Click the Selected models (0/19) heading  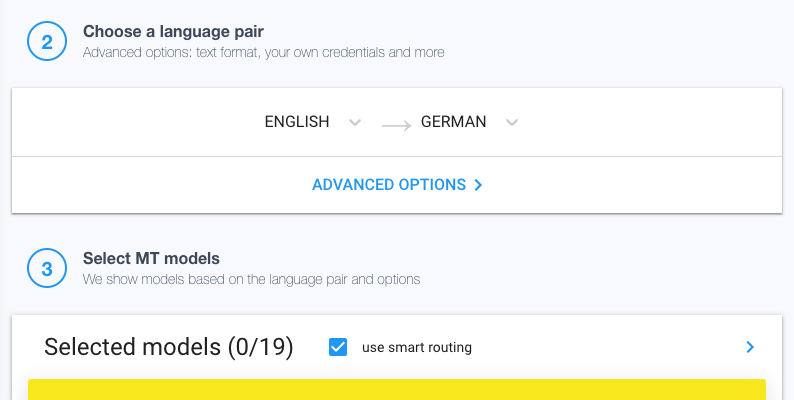point(168,347)
